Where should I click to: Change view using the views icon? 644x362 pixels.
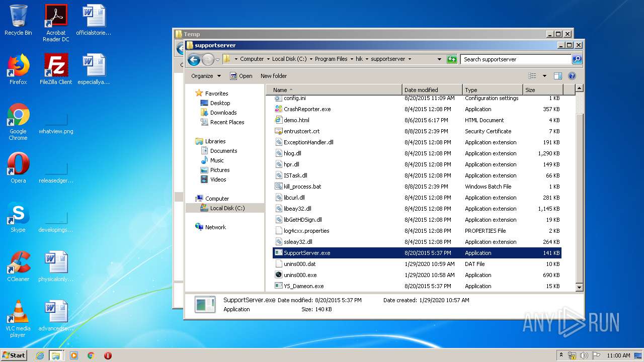tap(532, 76)
